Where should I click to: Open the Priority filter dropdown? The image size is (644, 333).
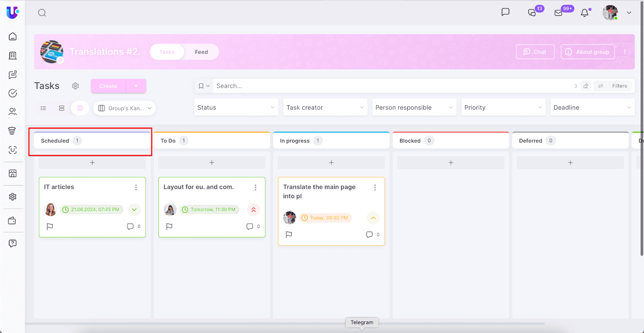point(503,108)
